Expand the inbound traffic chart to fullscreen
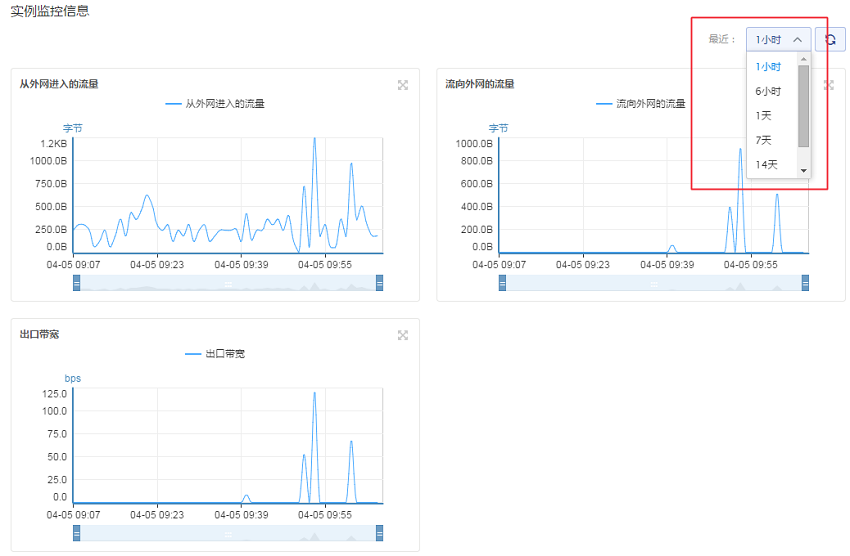850x556 pixels. [403, 85]
